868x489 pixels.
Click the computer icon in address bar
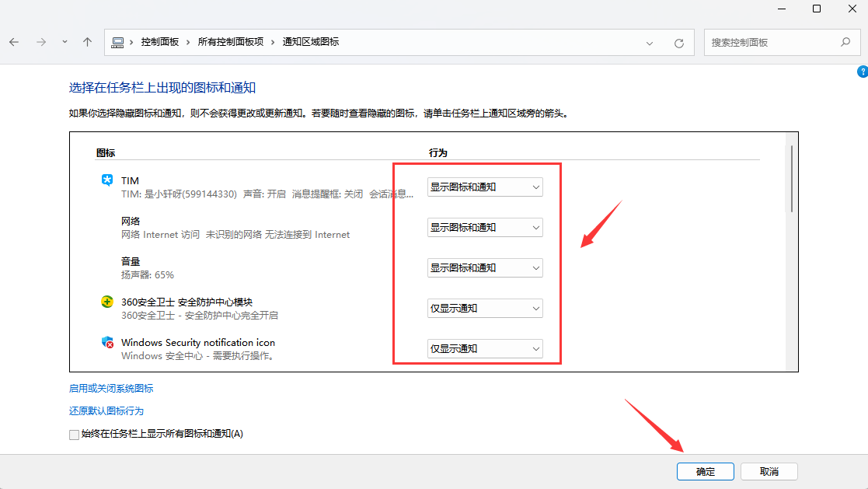point(118,42)
